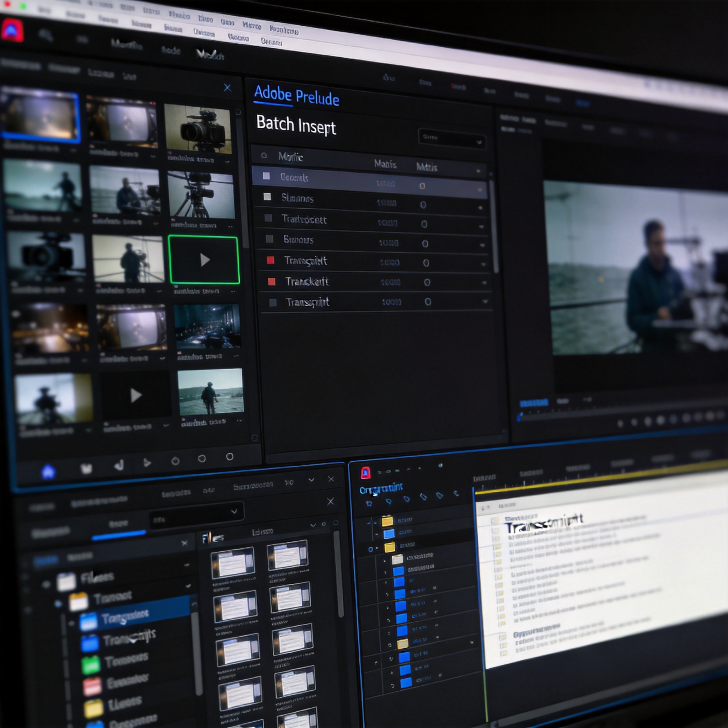Click the bin icon next to blue home icon
728x728 pixels.
click(x=86, y=469)
